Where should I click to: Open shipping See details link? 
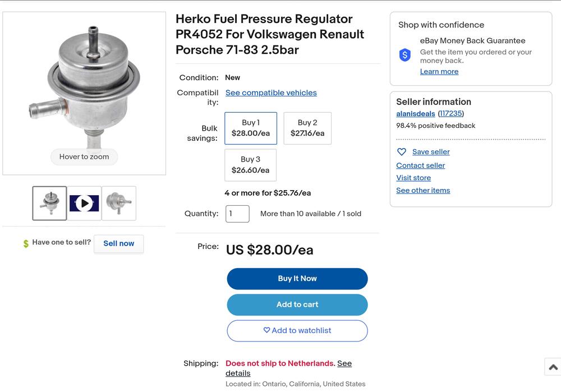point(289,368)
